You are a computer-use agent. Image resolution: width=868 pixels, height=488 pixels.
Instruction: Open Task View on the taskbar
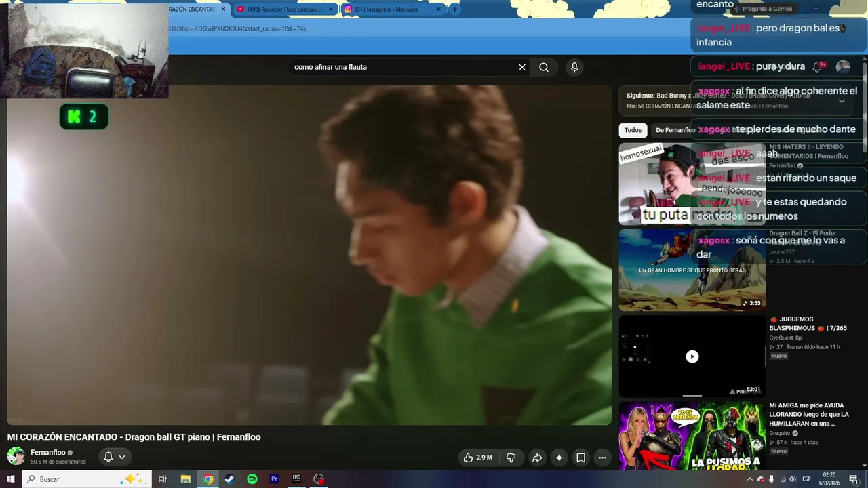pyautogui.click(x=163, y=479)
